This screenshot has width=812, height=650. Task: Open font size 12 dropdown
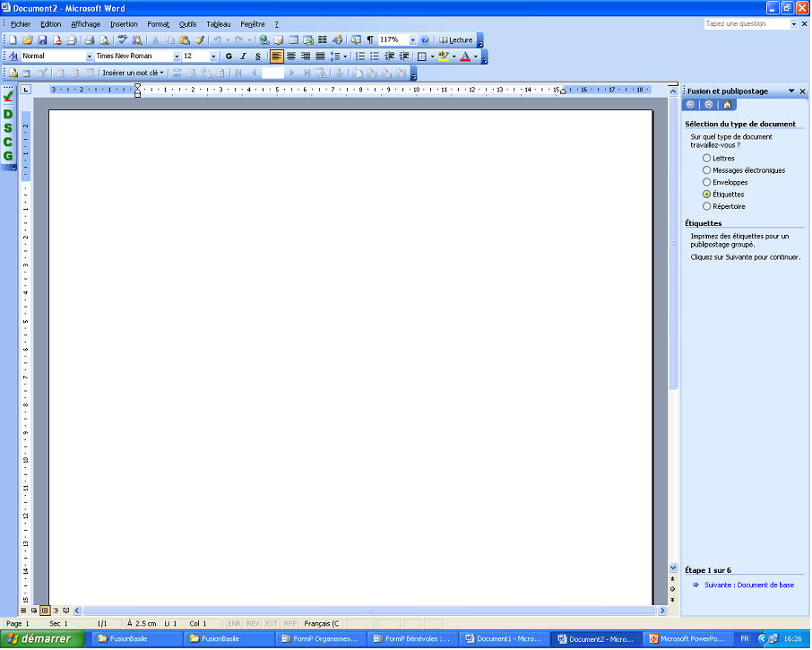point(212,56)
